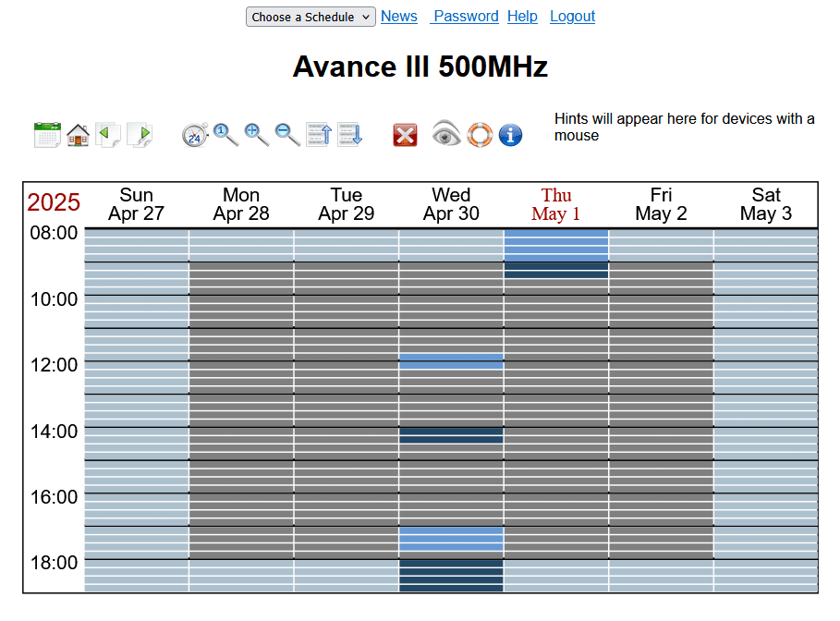Image resolution: width=840 pixels, height=621 pixels.
Task: Select the red X delete icon
Action: pos(405,135)
